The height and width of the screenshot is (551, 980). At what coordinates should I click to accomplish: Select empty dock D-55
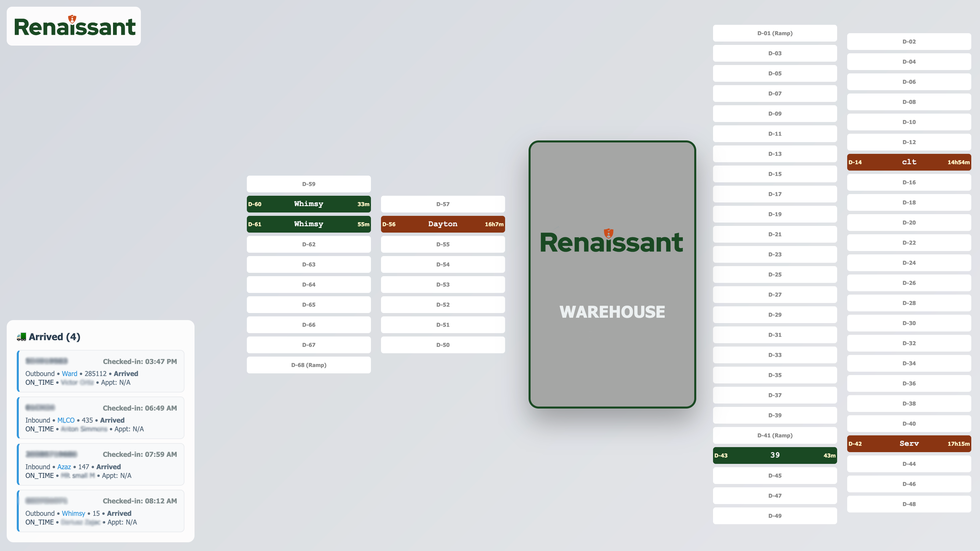coord(443,245)
